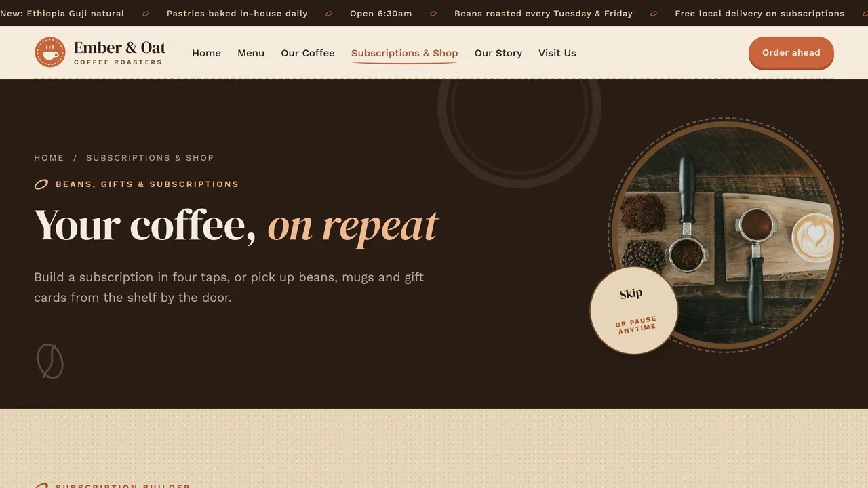Click "Free local delivery on subscriptions" text
868x488 pixels.
coord(760,14)
